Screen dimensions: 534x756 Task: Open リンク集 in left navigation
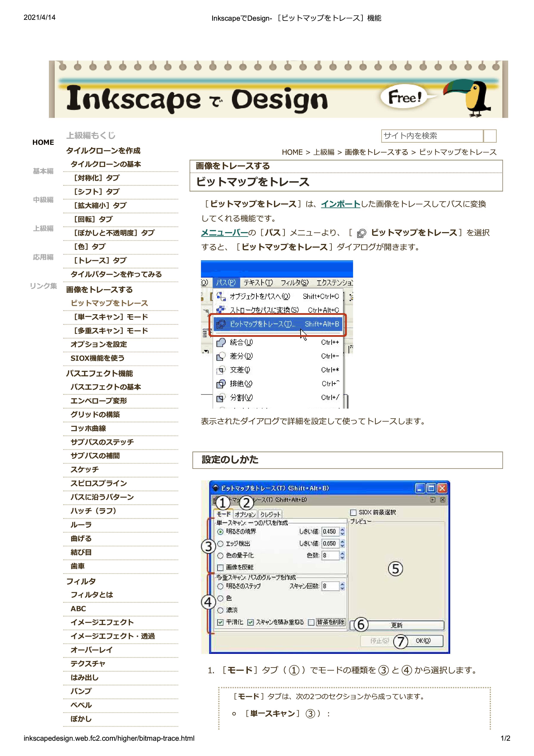[x=43, y=286]
